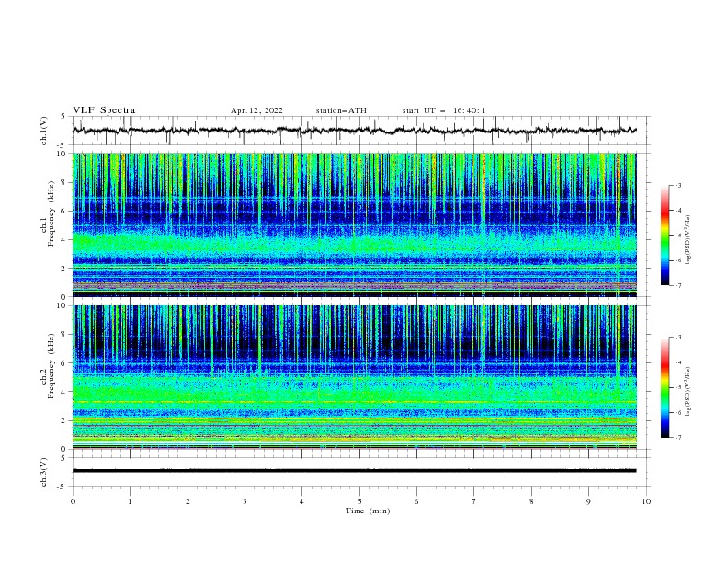Click the "Time (min)" axis label
Screen dimensions: 728x563
click(368, 511)
